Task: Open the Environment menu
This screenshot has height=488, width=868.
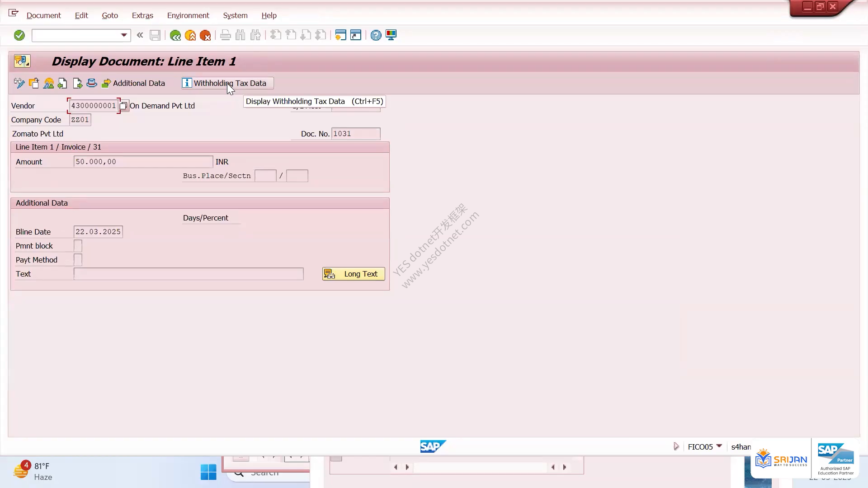Action: [x=188, y=15]
